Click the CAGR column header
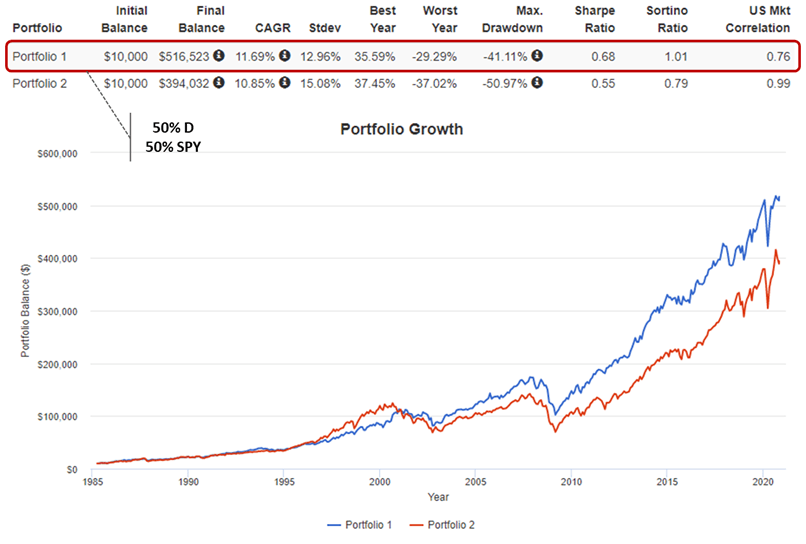The image size is (806, 544). point(272,28)
